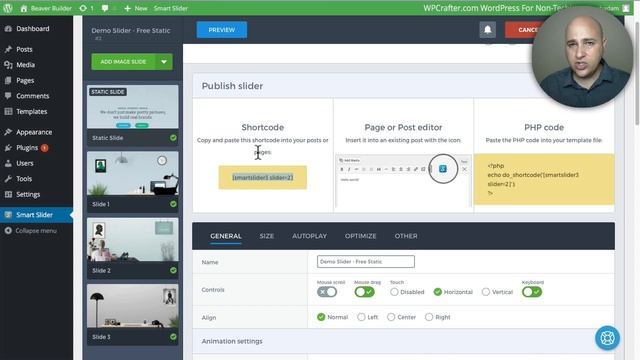Switch to the Autoplay tab
This screenshot has height=360, width=640.
[x=309, y=236]
